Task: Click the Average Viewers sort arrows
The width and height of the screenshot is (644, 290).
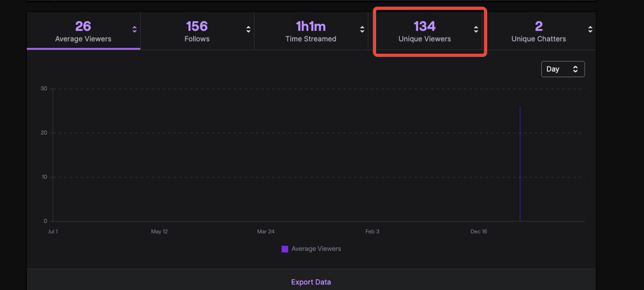Action: 135,30
